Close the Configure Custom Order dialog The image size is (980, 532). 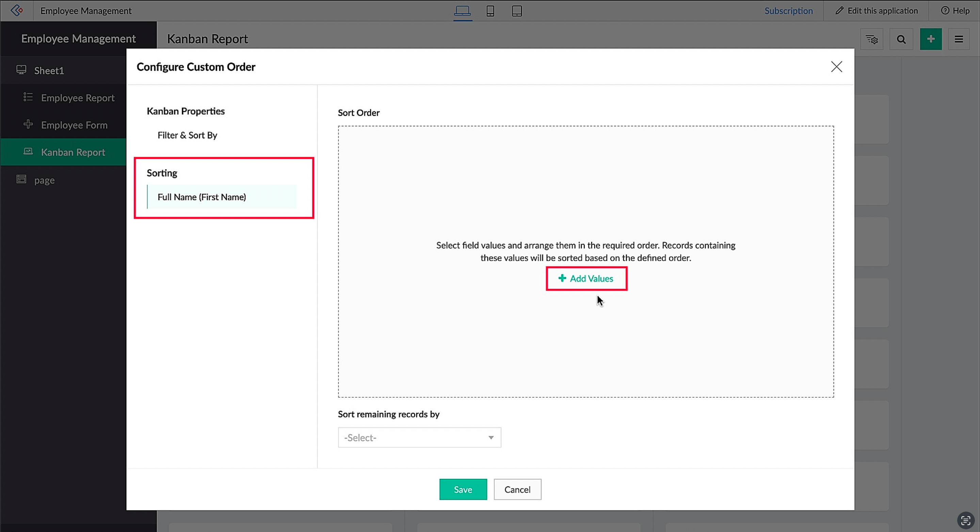click(x=836, y=67)
